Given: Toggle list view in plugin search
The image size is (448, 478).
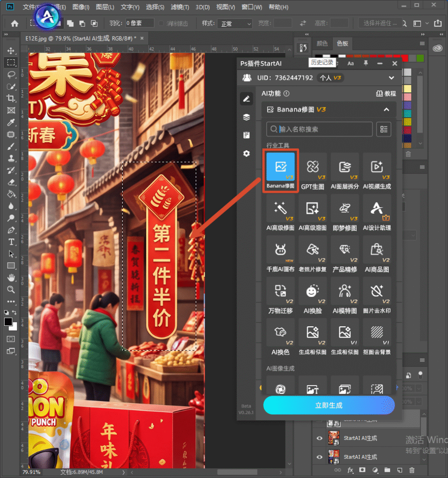Looking at the screenshot, I should (384, 129).
